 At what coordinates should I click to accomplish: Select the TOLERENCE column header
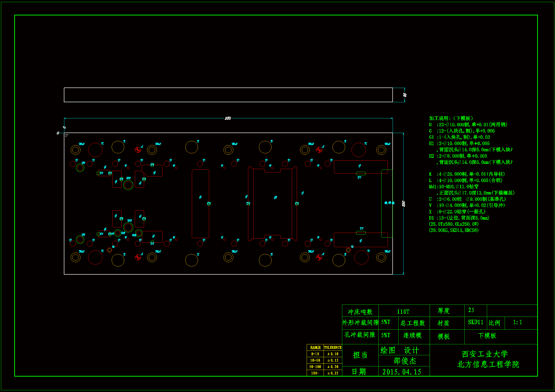click(x=333, y=348)
